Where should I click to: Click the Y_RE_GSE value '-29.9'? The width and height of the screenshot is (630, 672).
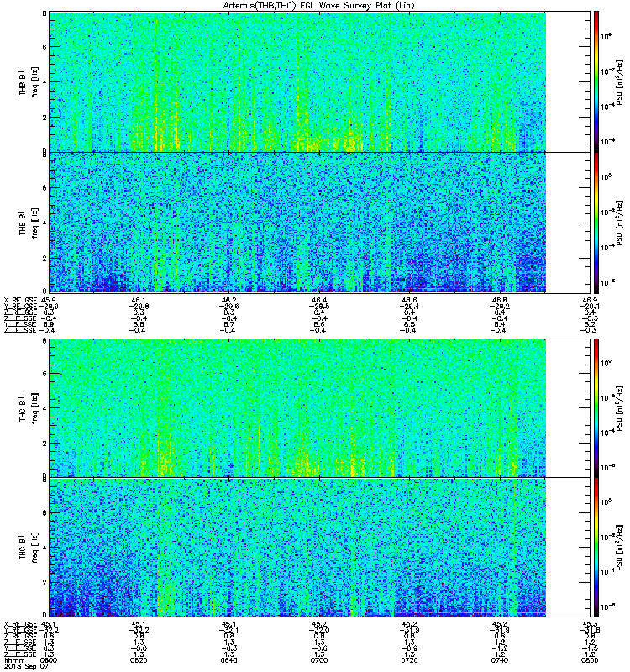[x=49, y=307]
